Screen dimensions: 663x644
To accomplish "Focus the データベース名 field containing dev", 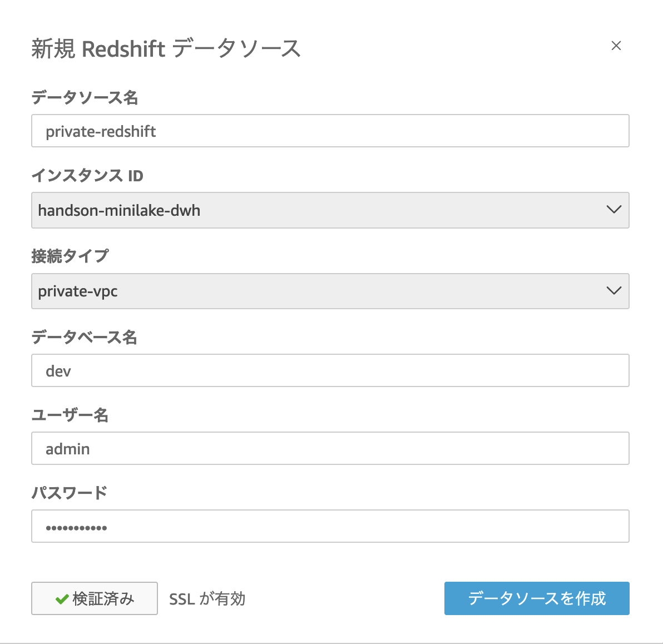I will point(330,370).
